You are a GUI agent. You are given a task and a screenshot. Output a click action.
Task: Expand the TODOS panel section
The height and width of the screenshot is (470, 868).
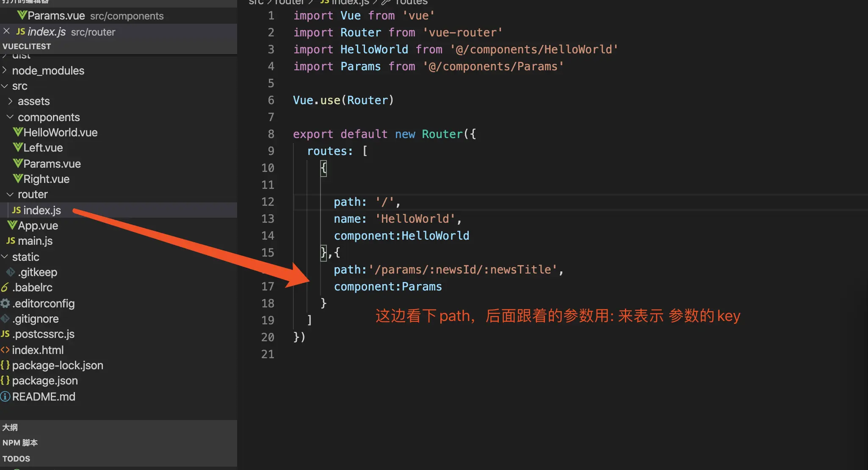(16, 459)
